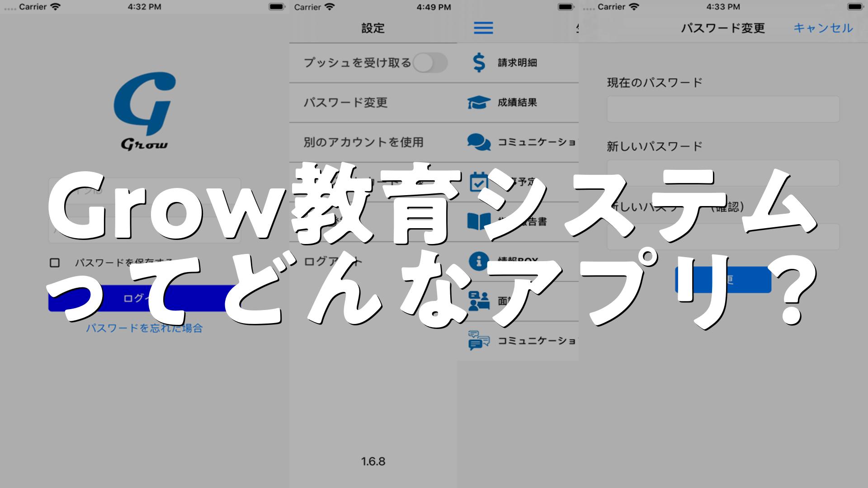Image resolution: width=868 pixels, height=488 pixels.
Task: Select 別のアカウントを使用 option
Action: tap(363, 142)
